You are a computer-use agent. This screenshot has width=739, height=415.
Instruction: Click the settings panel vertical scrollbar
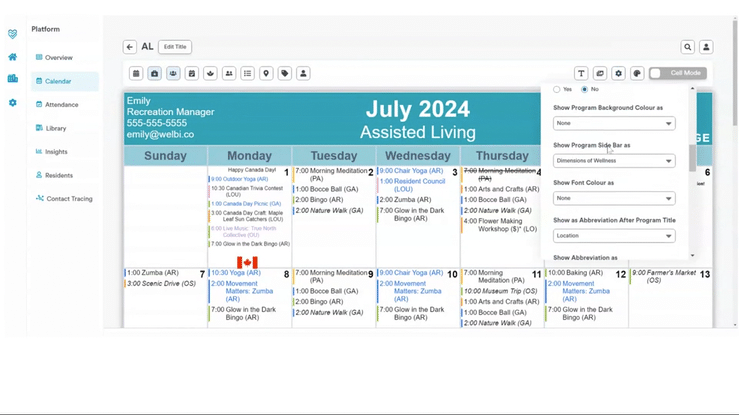coord(692,157)
